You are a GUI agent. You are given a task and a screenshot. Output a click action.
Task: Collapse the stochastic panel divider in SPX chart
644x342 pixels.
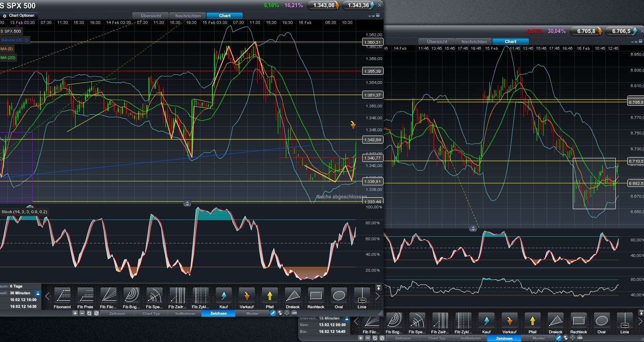pyautogui.click(x=187, y=204)
